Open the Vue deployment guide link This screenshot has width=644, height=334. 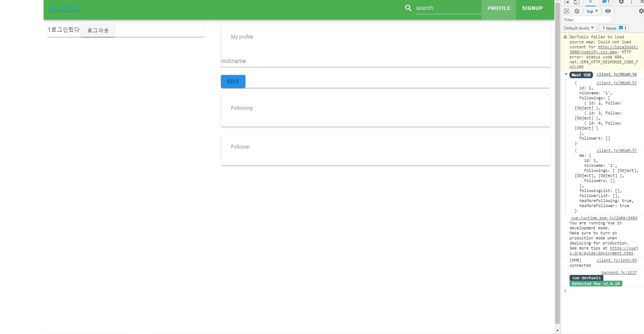click(604, 251)
